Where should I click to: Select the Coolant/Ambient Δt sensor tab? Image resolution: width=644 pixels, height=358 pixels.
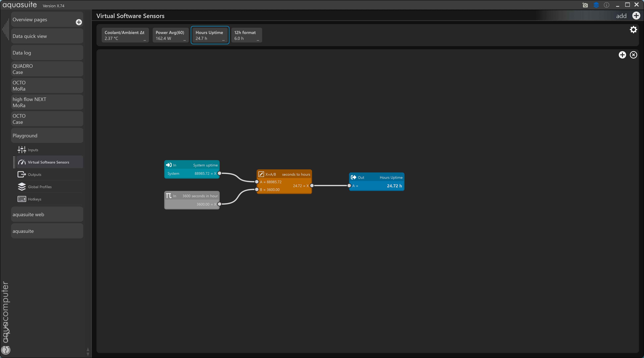124,35
